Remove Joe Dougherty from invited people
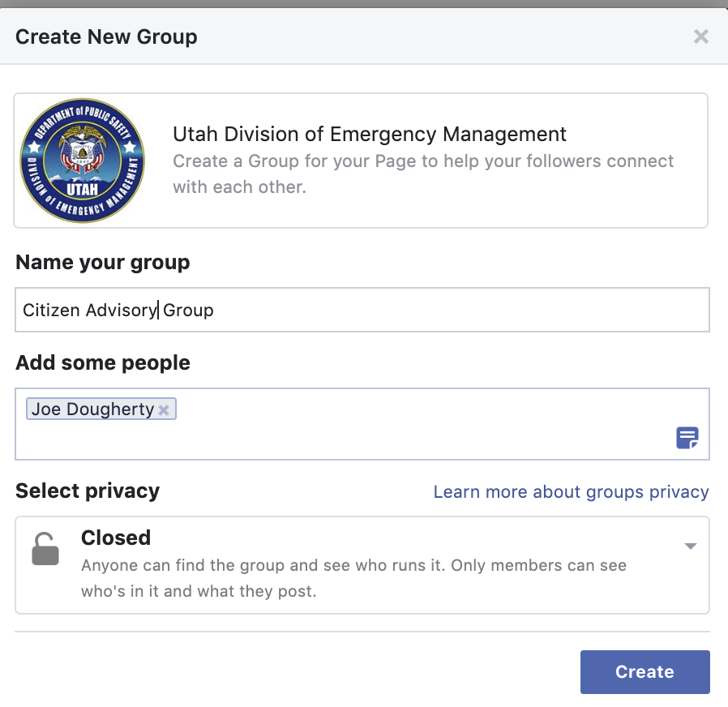Screen dimensions: 728x707 (x=164, y=410)
